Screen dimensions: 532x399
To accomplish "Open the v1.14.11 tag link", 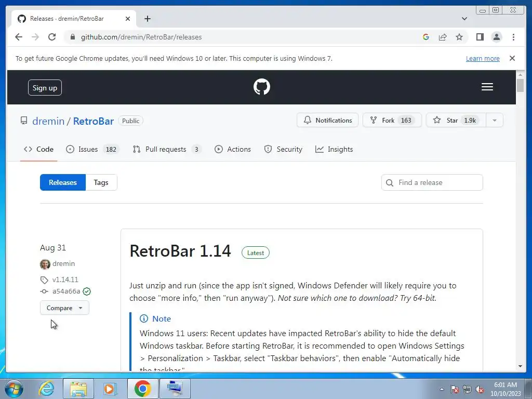I will 65,280.
